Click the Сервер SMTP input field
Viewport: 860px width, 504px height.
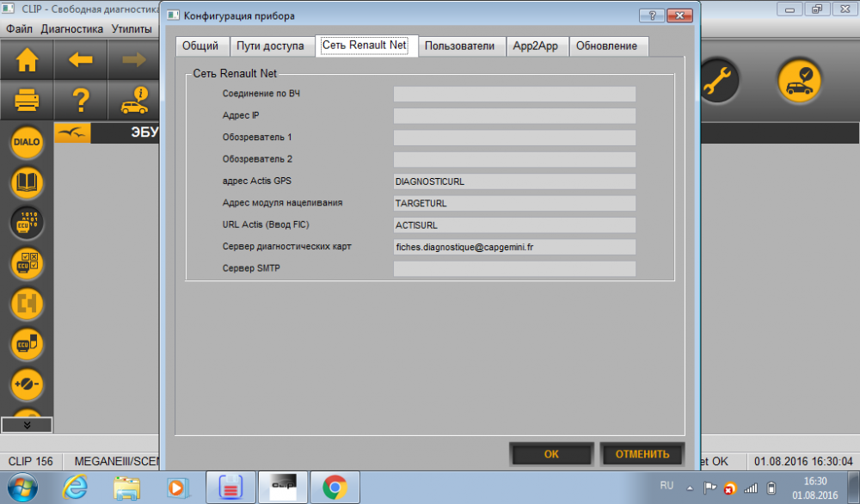coord(514,268)
